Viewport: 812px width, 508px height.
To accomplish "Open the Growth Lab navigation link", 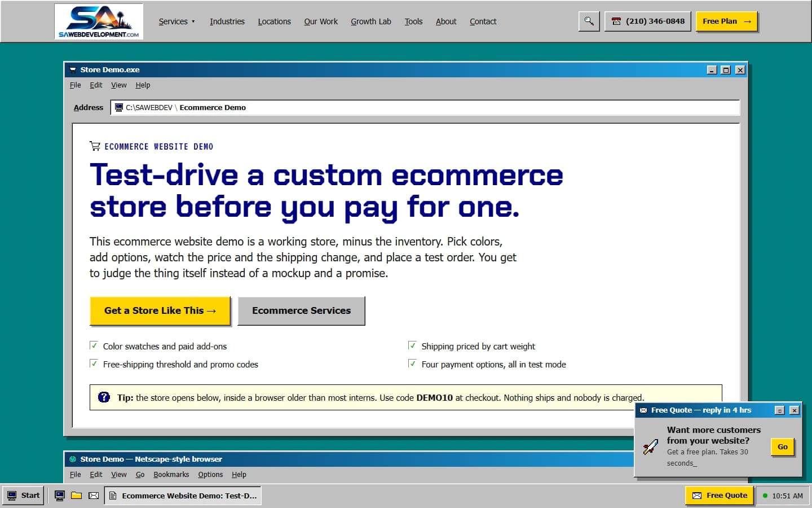I will point(370,21).
